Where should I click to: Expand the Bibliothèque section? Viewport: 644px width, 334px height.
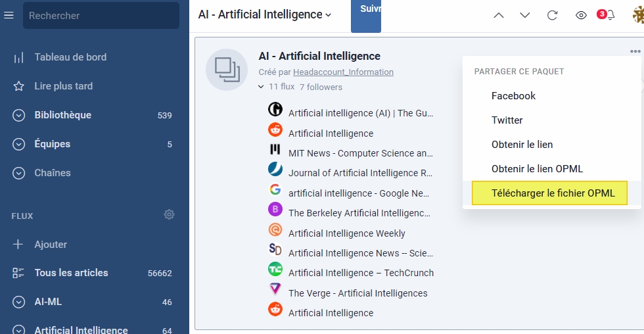coord(19,115)
